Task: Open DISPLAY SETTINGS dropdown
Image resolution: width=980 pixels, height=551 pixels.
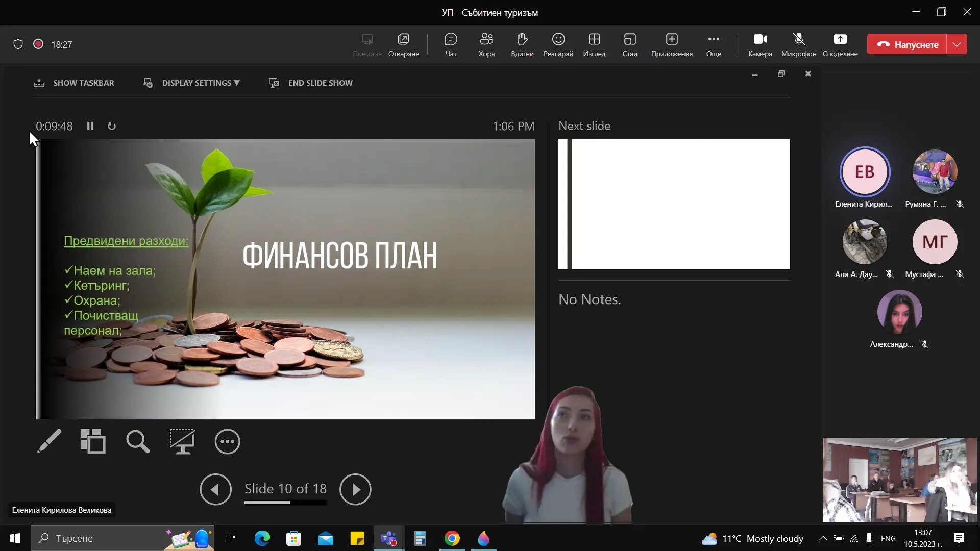Action: [191, 83]
